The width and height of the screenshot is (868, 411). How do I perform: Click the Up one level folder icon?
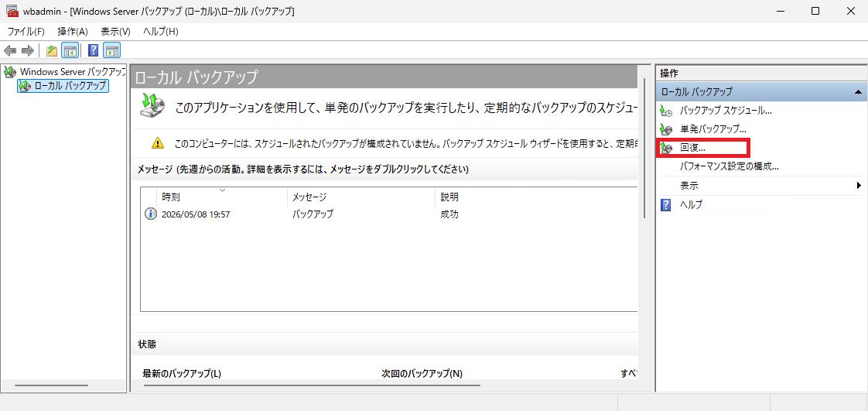pos(52,51)
